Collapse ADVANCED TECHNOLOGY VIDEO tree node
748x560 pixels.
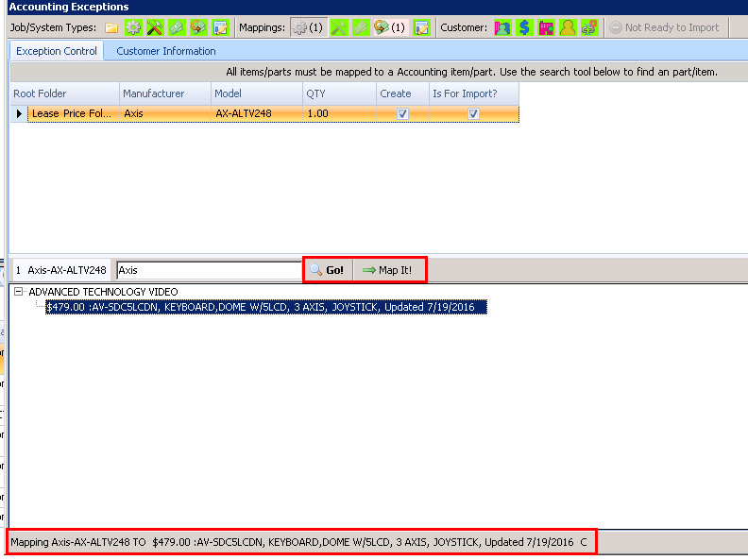click(x=18, y=292)
